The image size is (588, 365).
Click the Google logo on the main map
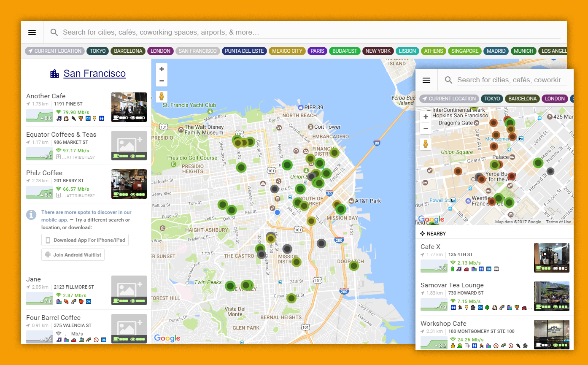[167, 338]
